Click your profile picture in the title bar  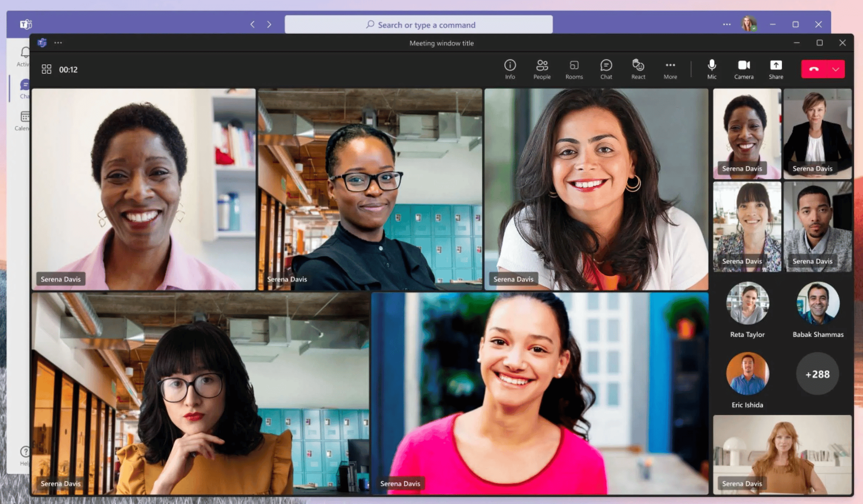[x=748, y=24]
